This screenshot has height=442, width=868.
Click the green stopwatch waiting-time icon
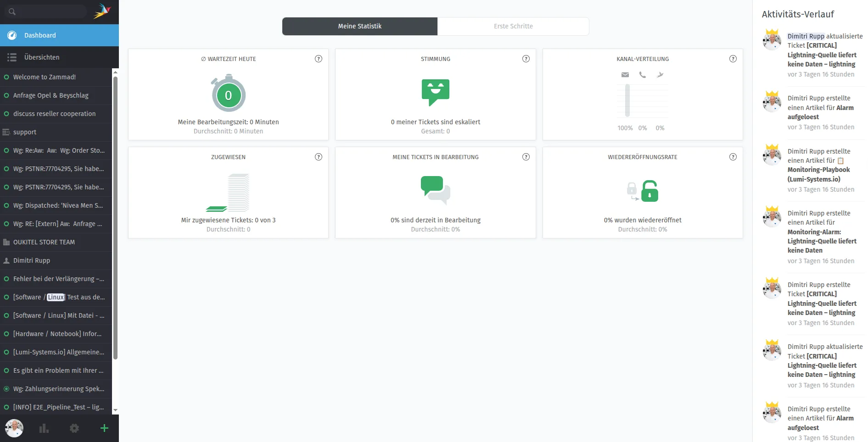228,94
